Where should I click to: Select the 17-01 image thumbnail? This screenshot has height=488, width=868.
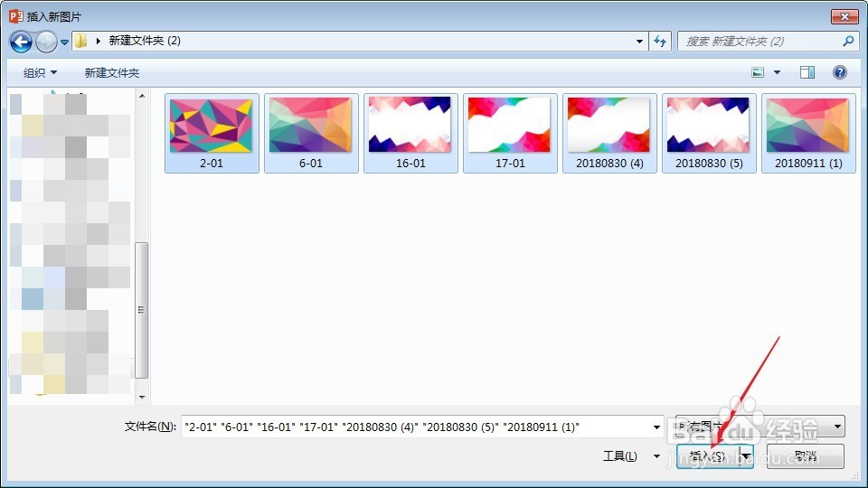(x=510, y=134)
